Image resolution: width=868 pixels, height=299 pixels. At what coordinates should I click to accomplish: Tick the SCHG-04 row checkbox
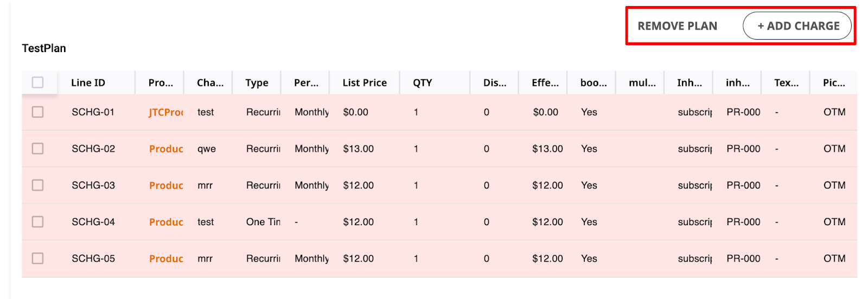pyautogui.click(x=37, y=222)
